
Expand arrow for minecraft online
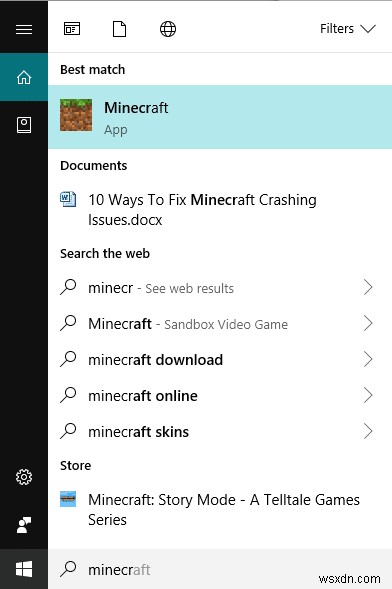click(x=368, y=396)
